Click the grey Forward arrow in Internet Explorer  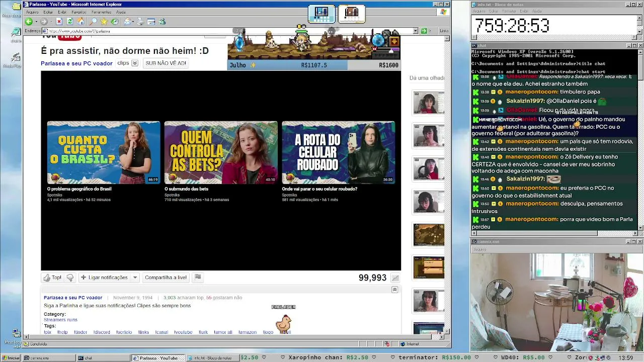44,22
